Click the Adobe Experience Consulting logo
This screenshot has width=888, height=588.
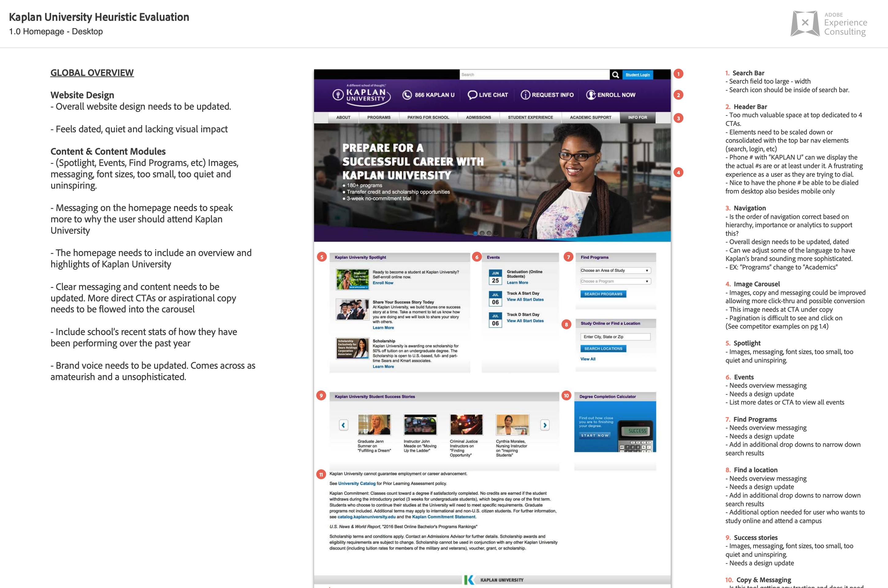tap(829, 24)
